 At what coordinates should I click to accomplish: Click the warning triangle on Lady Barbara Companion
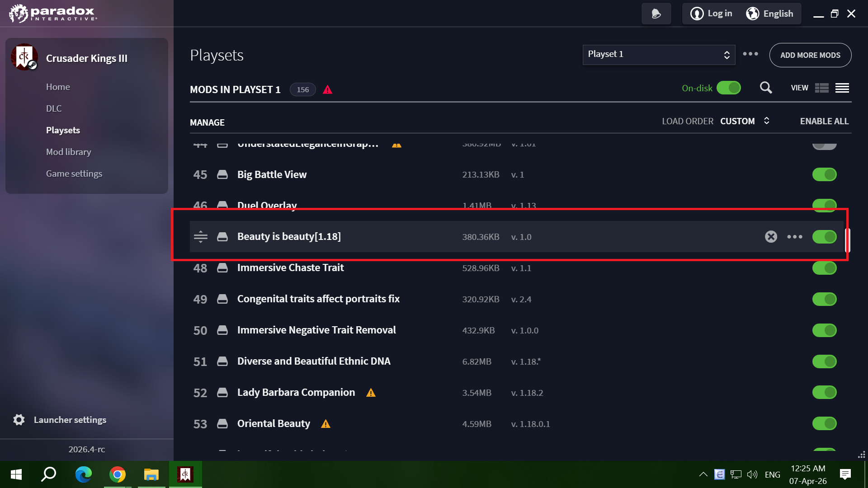click(x=371, y=393)
